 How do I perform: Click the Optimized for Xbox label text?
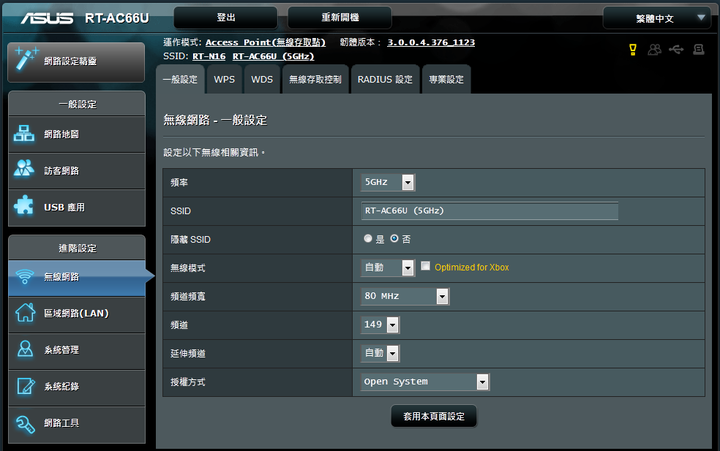coord(472,267)
